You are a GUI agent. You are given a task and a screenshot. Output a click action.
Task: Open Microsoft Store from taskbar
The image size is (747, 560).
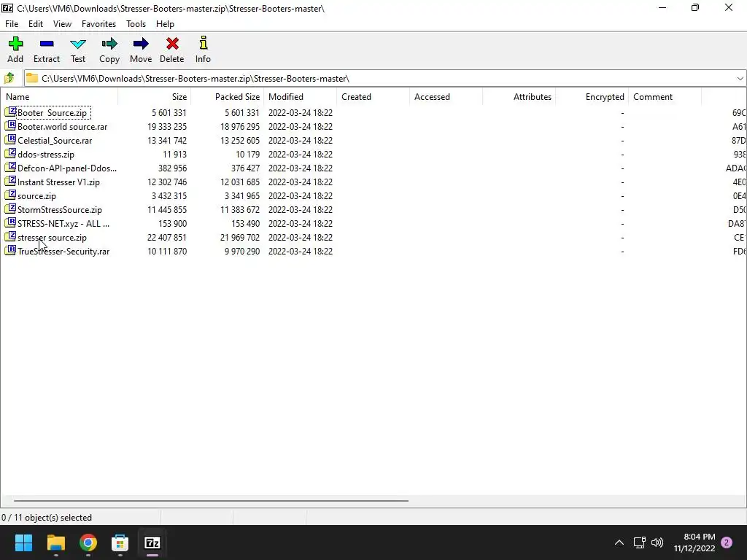(120, 542)
